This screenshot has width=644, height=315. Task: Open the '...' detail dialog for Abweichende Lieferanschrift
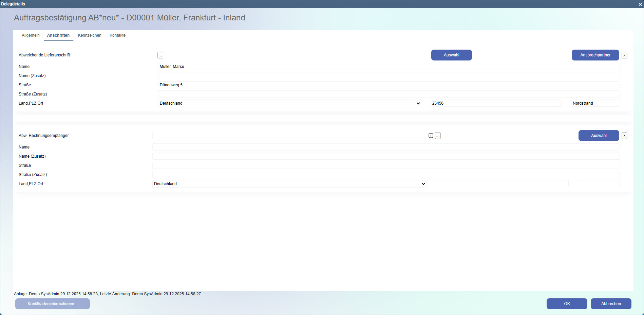point(160,55)
